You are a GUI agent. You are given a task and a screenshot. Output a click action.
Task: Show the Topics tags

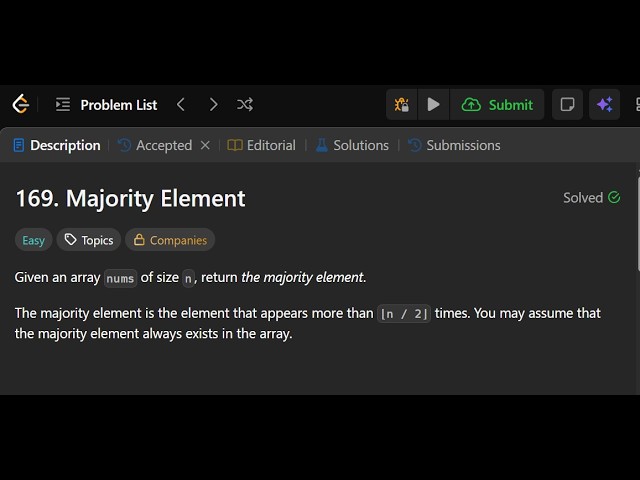(89, 240)
